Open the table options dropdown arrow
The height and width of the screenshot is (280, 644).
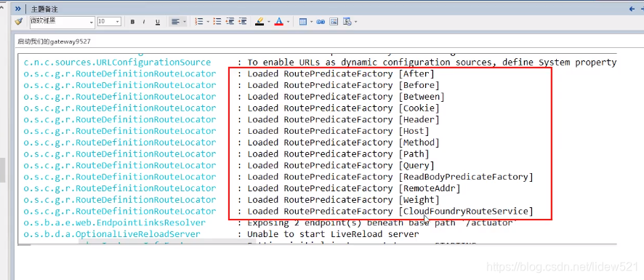coord(312,22)
